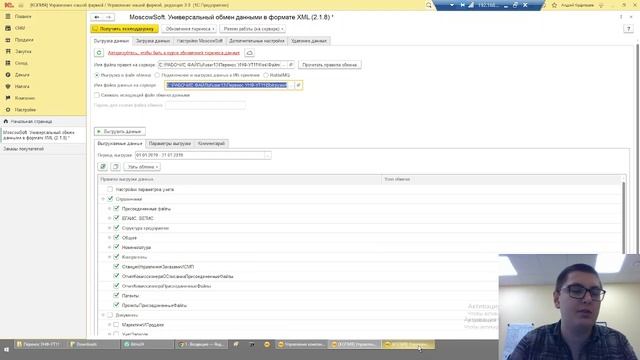Switch to Дополнительные настройки tab
The height and width of the screenshot is (360, 640).
point(257,41)
